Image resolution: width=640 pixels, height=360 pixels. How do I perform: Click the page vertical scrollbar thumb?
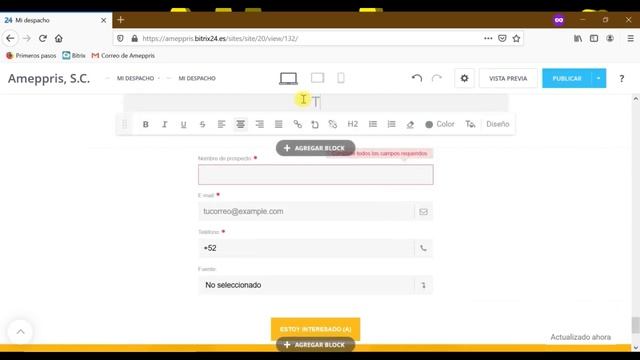(636, 325)
